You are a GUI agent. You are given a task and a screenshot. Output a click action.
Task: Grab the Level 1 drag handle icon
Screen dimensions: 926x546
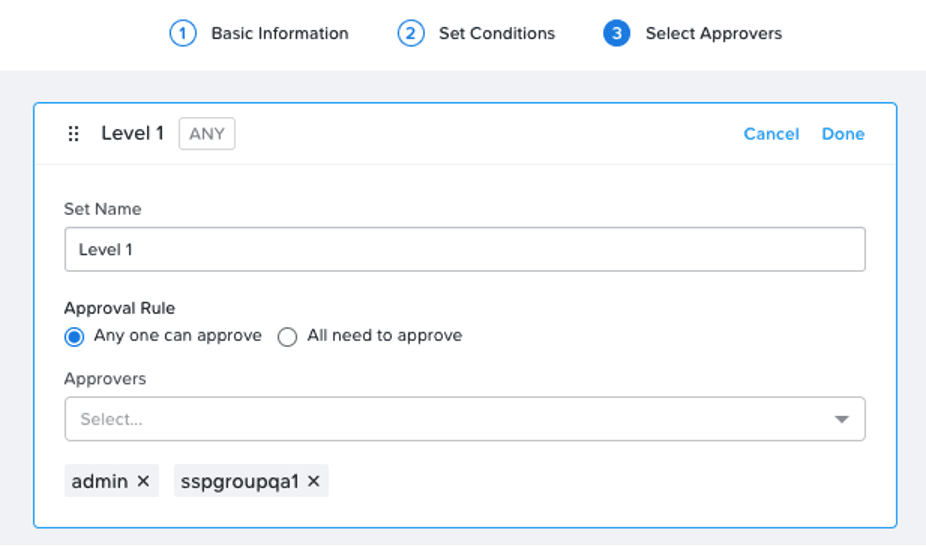(73, 134)
